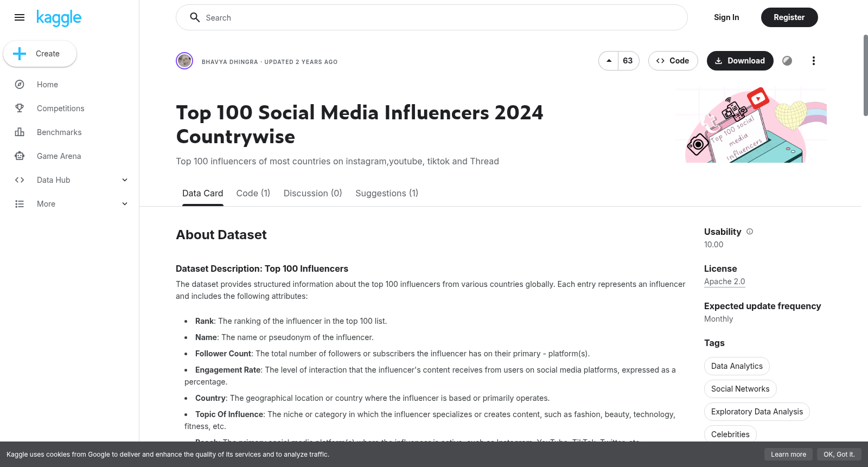
Task: Open the Create button menu
Action: pos(40,54)
